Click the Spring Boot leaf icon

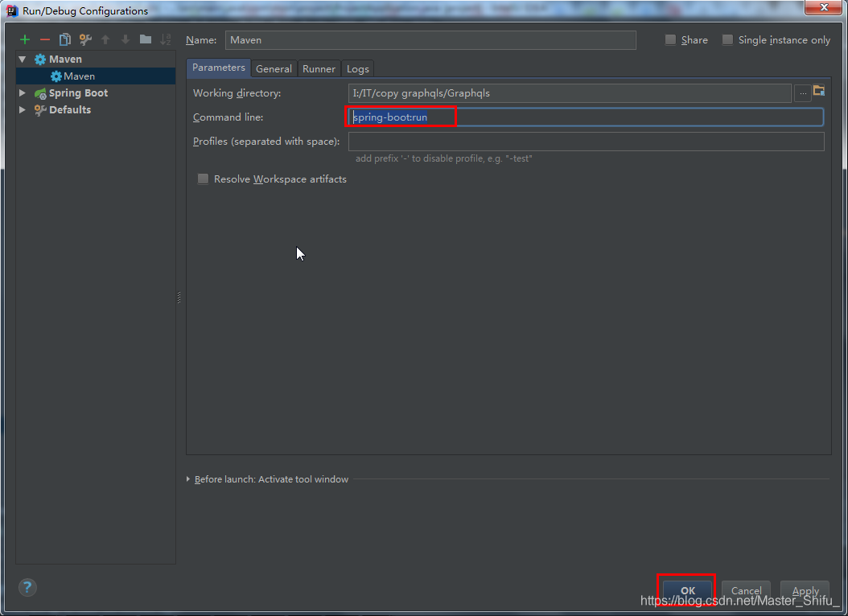tap(40, 93)
